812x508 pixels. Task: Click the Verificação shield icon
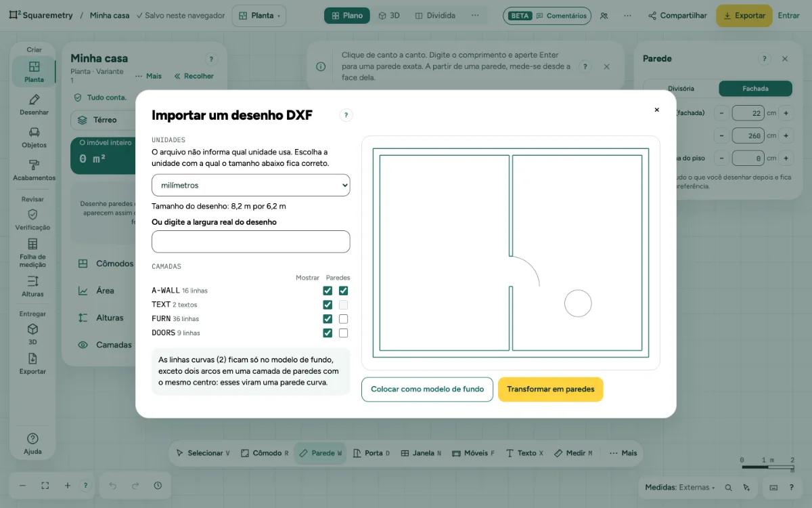(32, 214)
